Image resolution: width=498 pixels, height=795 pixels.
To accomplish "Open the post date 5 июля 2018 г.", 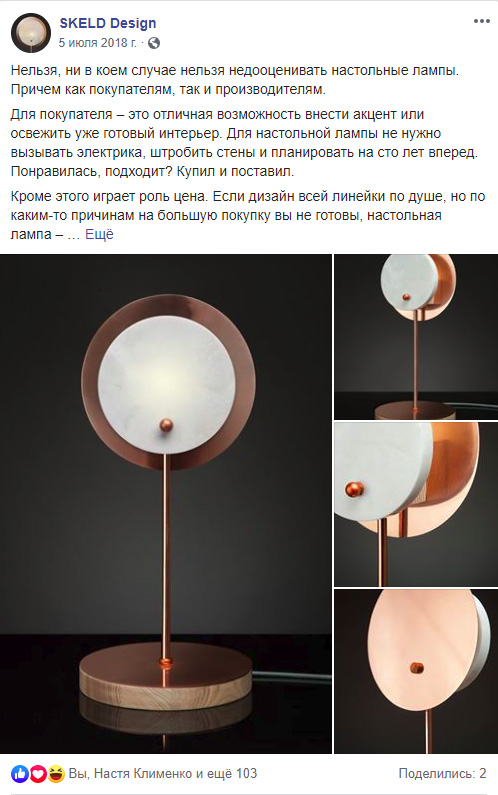I will tap(97, 43).
